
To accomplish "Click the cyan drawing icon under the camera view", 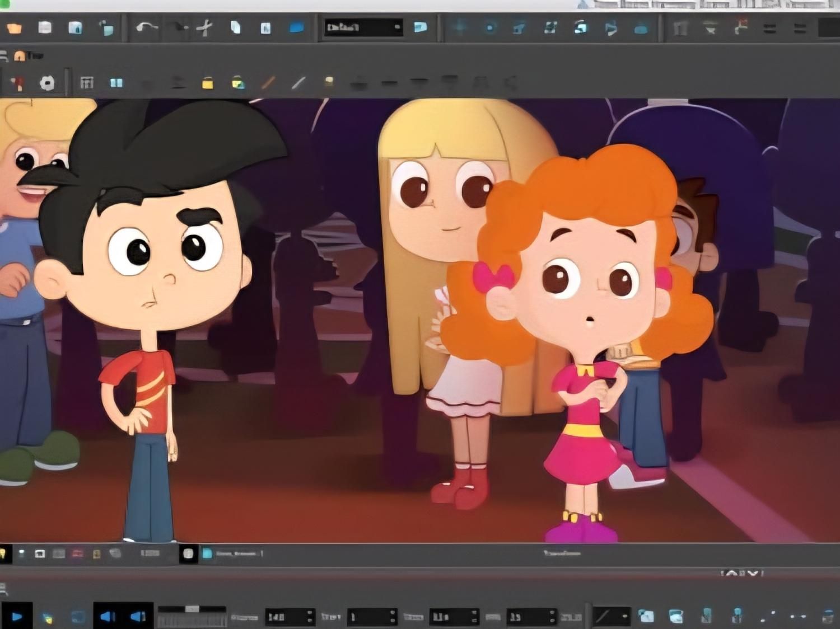I will [207, 554].
